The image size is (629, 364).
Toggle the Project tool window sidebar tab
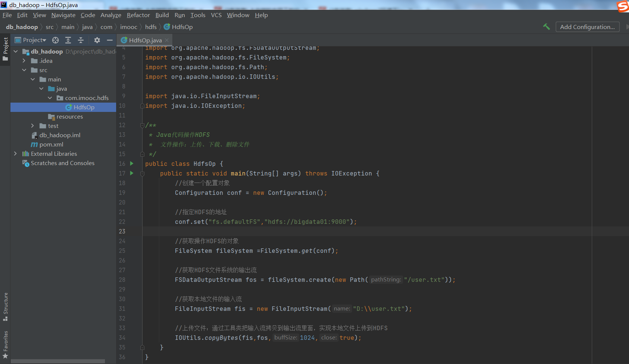pyautogui.click(x=5, y=49)
